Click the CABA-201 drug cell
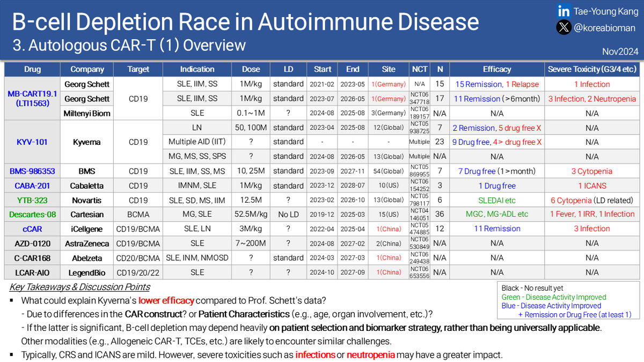644x362 pixels. pyautogui.click(x=32, y=186)
